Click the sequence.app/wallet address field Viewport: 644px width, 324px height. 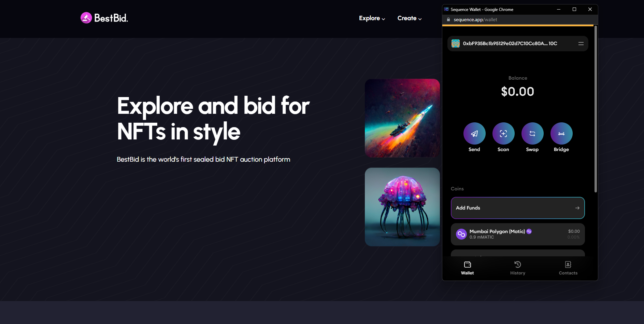tap(475, 19)
